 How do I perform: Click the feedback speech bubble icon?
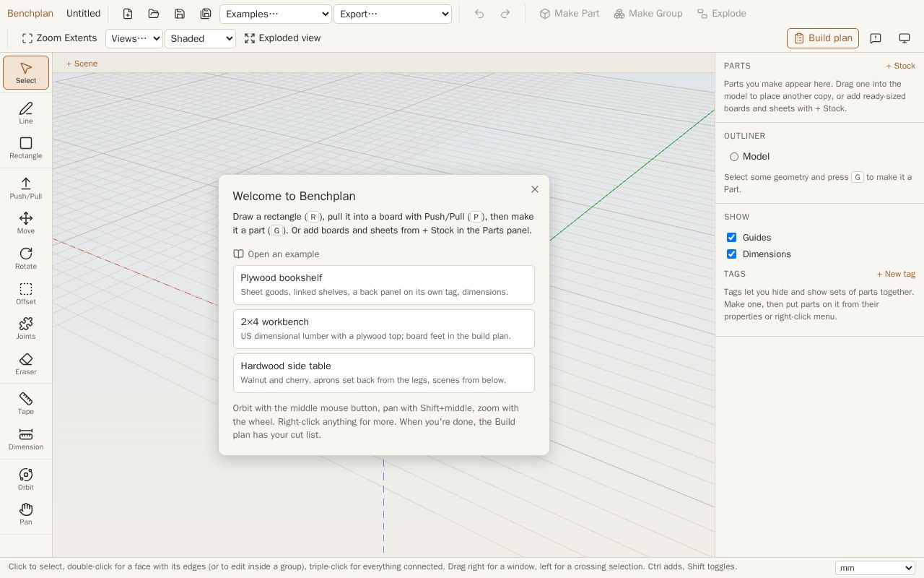pos(876,38)
